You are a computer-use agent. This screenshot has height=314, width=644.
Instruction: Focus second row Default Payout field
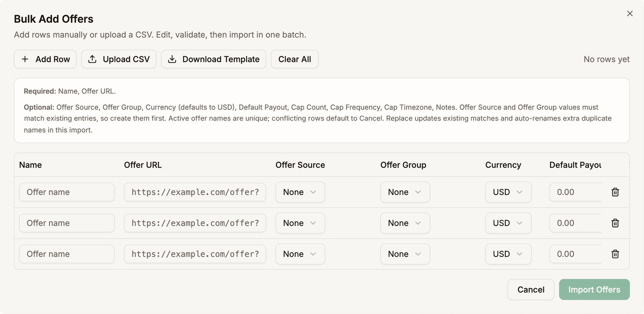coord(575,223)
